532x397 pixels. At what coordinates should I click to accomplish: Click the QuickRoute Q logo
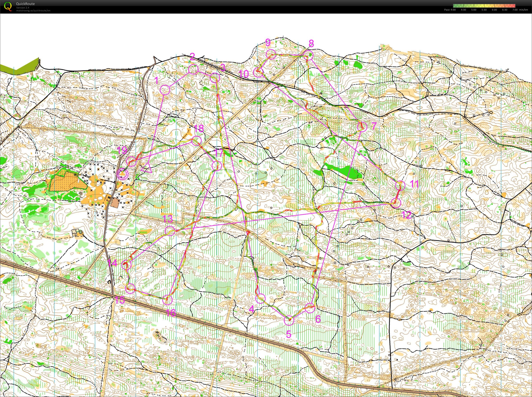[x=8, y=6]
